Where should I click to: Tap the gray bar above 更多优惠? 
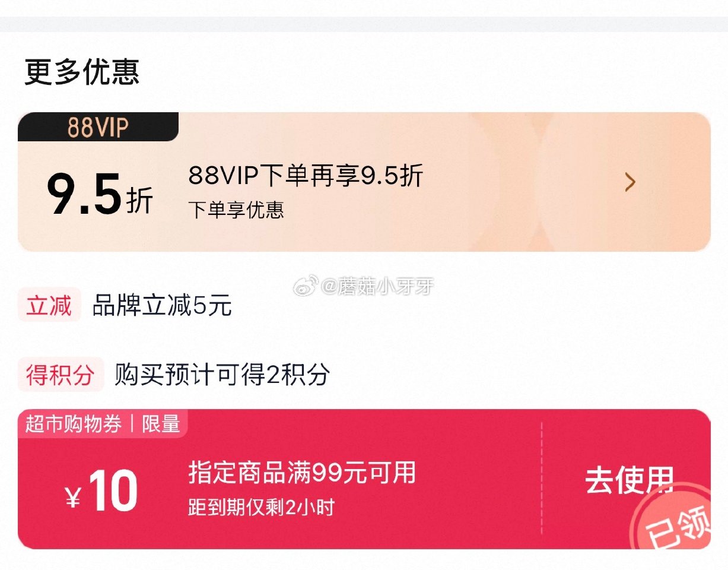[x=364, y=24]
